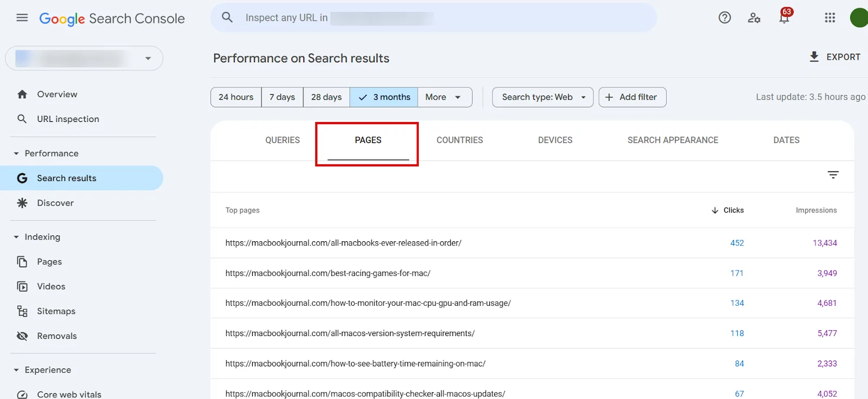This screenshot has width=868, height=399.
Task: Click the 118 clicks value
Action: 737,333
